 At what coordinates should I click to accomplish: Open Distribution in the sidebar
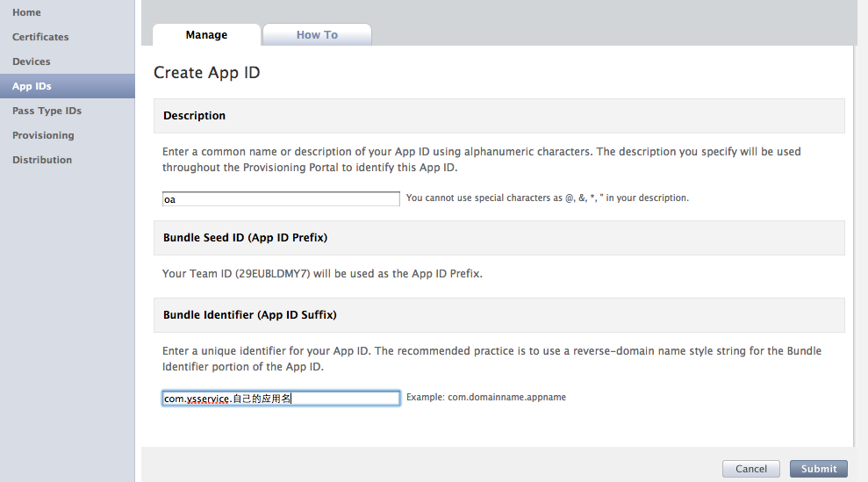pos(42,160)
